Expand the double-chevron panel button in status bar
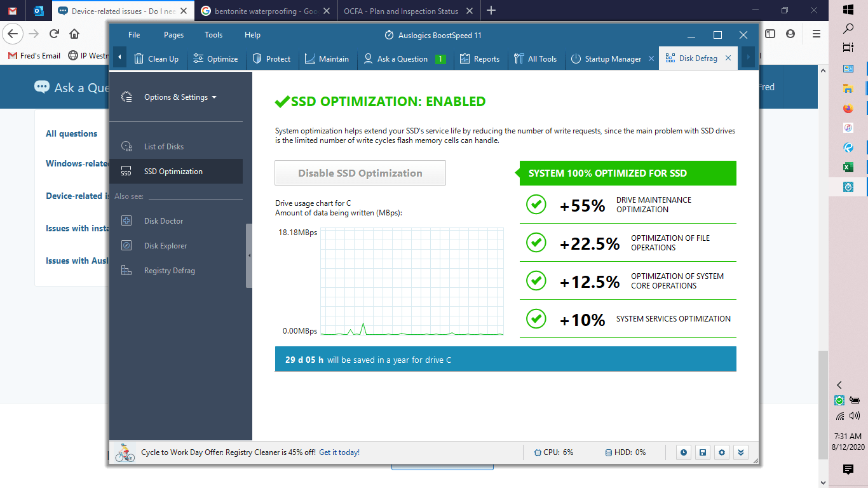This screenshot has height=488, width=868. coord(741,452)
